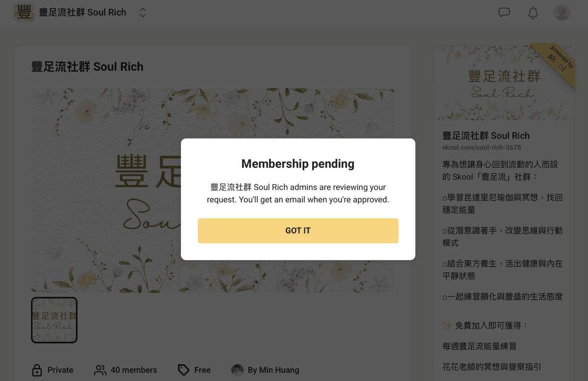Screen dimensions: 588x381
Task: Click the sidebar 豐足流社群 Soul Rich group name
Action: (x=486, y=136)
